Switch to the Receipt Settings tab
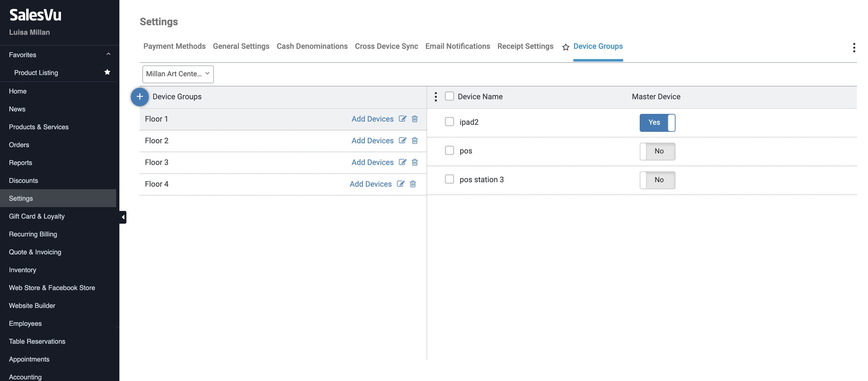This screenshot has width=868, height=381. point(525,46)
